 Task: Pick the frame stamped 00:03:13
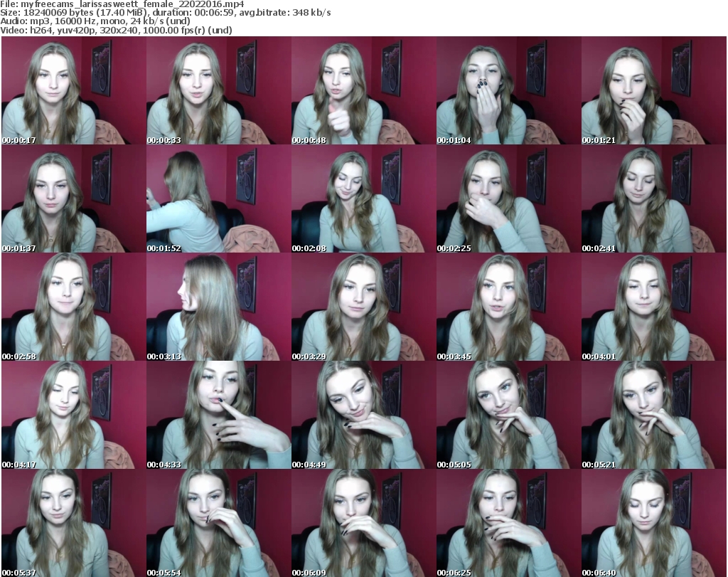[219, 307]
